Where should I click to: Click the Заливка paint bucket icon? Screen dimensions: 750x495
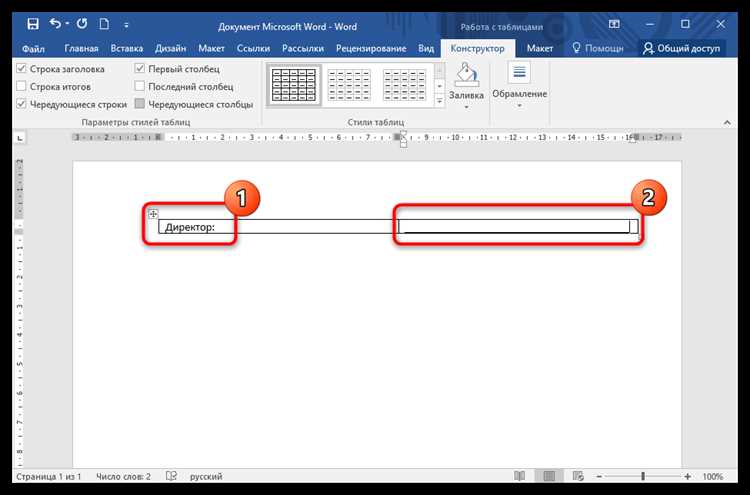click(466, 75)
